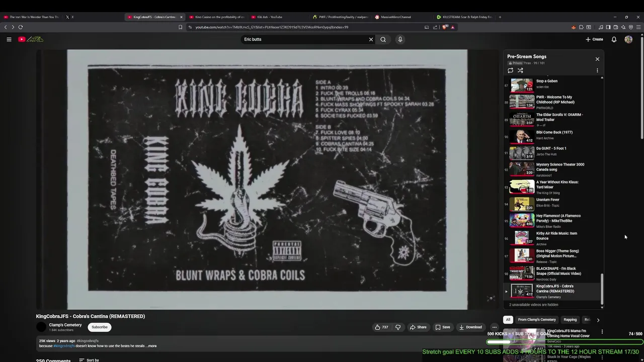Dislike this video
The width and height of the screenshot is (644, 362).
(398, 327)
